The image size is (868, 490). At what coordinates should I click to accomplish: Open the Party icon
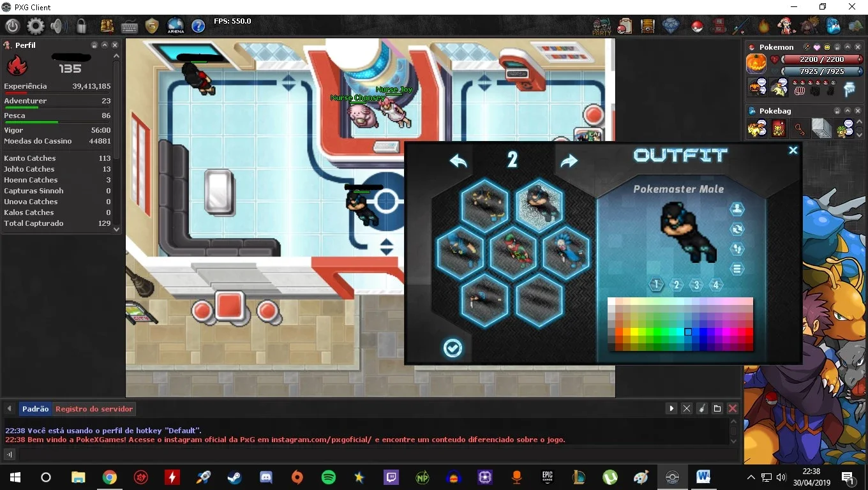click(601, 26)
